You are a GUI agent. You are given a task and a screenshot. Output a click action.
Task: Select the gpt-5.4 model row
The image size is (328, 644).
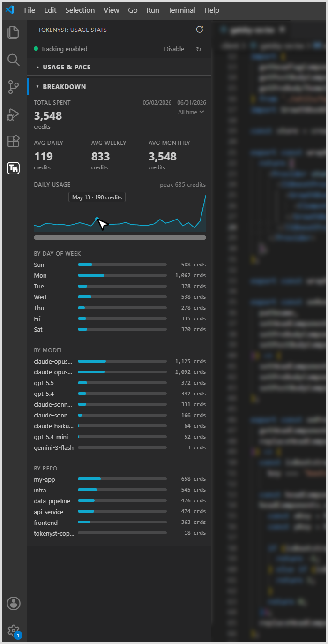[x=120, y=394]
